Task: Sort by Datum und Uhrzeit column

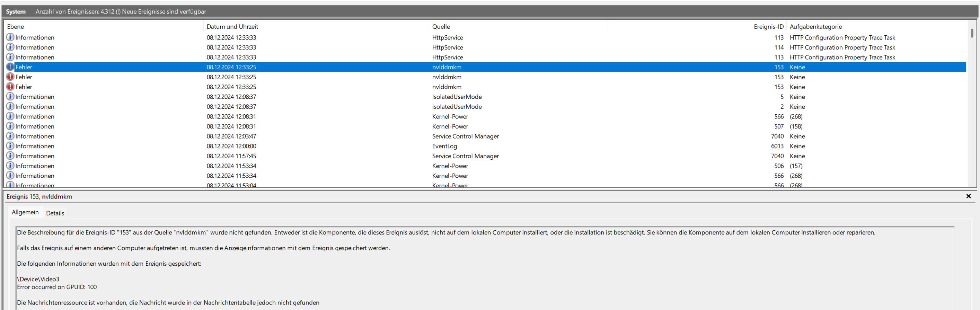Action: [232, 27]
